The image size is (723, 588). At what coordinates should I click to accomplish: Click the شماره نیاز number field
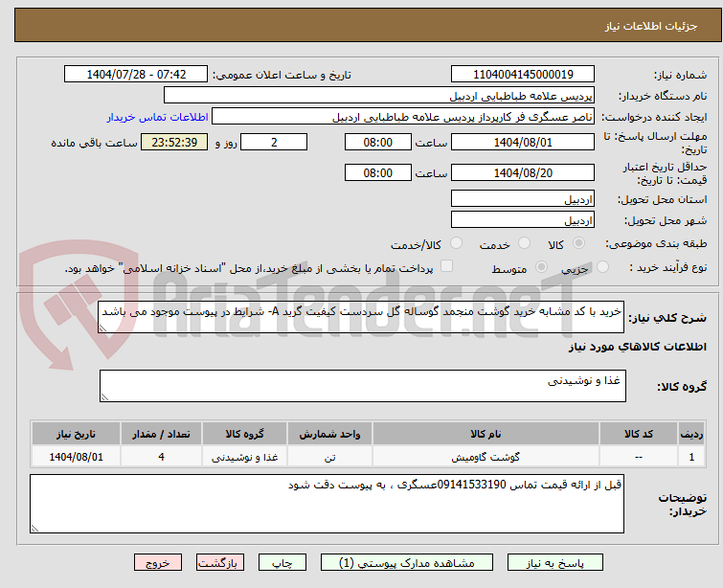click(x=523, y=75)
